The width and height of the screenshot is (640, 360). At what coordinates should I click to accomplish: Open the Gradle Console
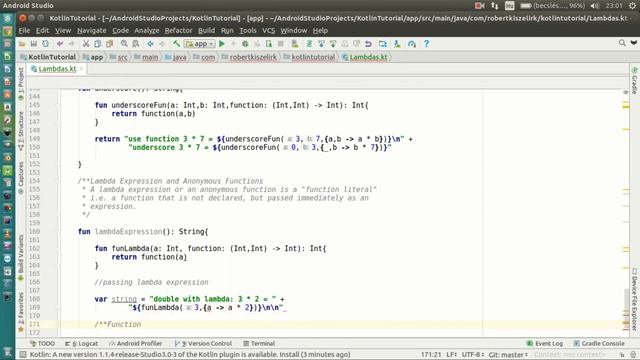coord(599,344)
